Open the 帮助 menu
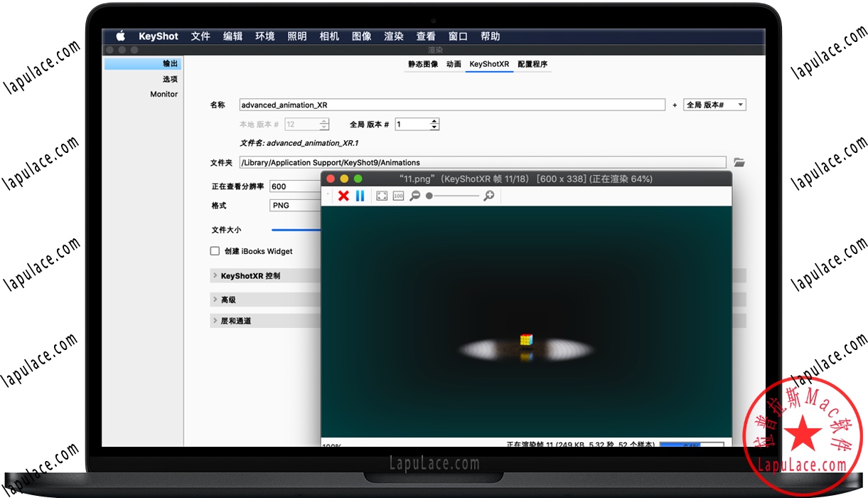 coord(491,36)
